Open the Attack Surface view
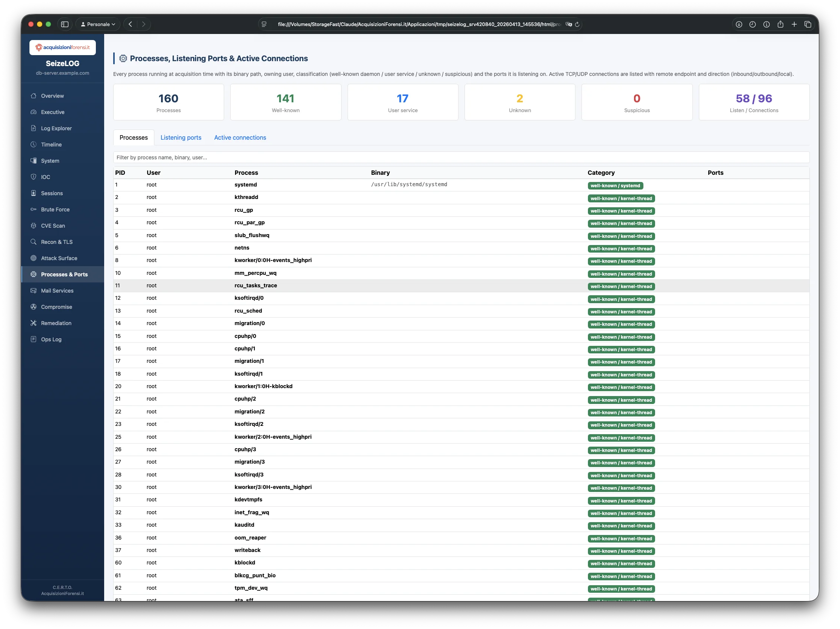This screenshot has width=840, height=629. (x=59, y=258)
